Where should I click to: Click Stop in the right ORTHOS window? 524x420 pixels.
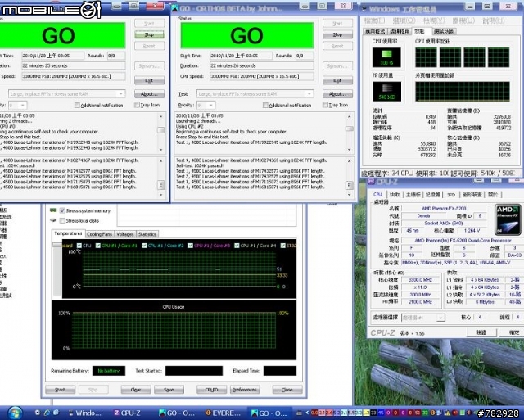337,34
